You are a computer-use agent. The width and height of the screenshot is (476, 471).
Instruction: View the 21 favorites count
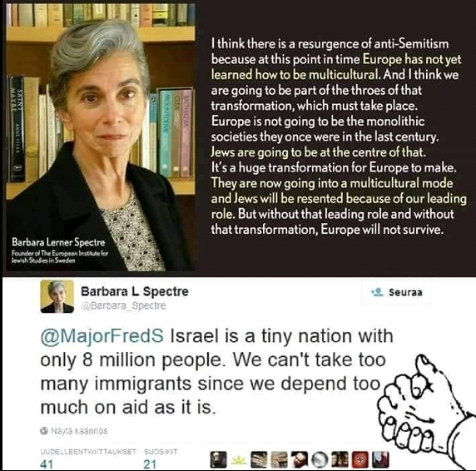pyautogui.click(x=150, y=464)
